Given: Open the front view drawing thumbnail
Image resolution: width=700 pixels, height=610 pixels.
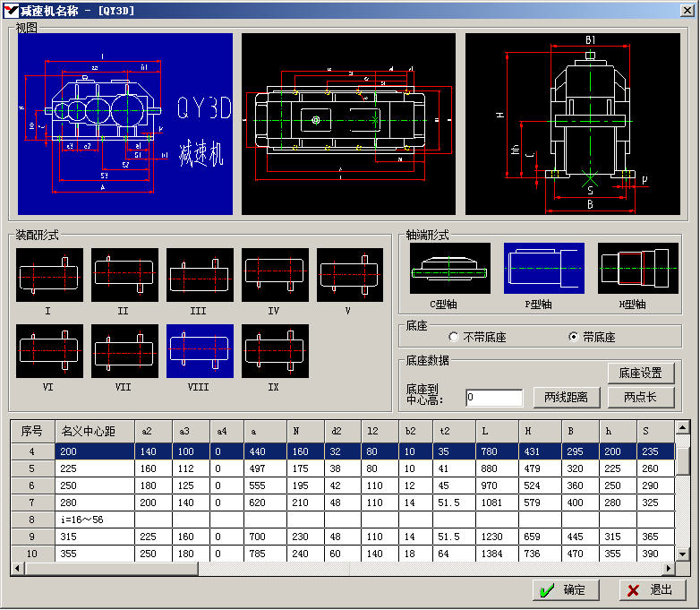Looking at the screenshot, I should (125, 124).
